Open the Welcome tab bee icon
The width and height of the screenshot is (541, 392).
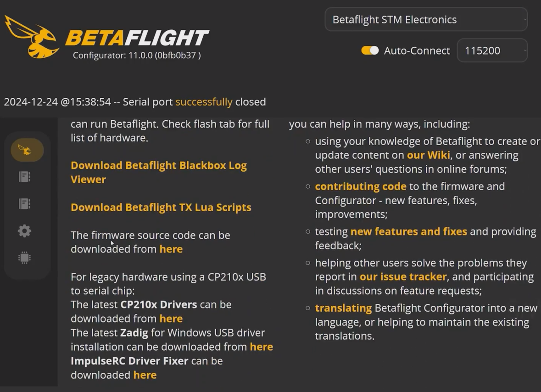tap(27, 150)
